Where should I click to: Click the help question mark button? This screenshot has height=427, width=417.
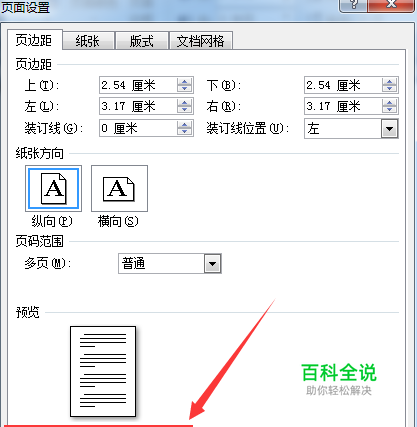[x=353, y=5]
